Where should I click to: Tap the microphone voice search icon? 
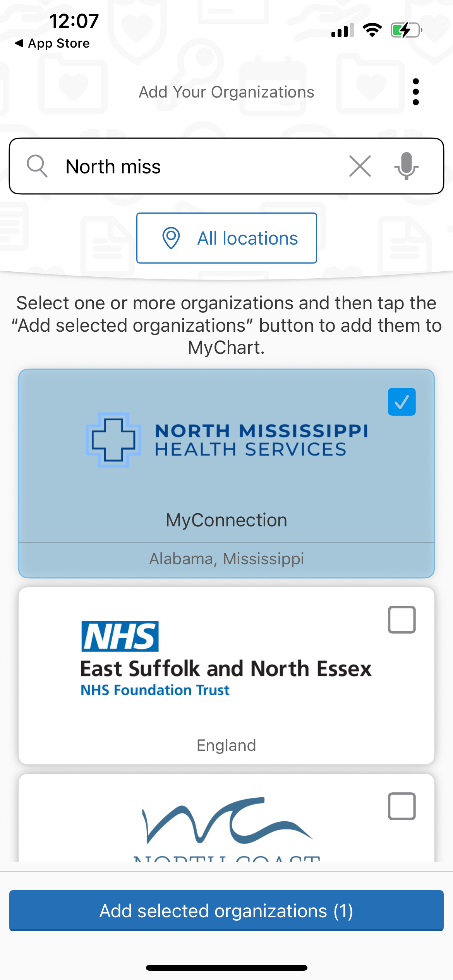point(406,166)
